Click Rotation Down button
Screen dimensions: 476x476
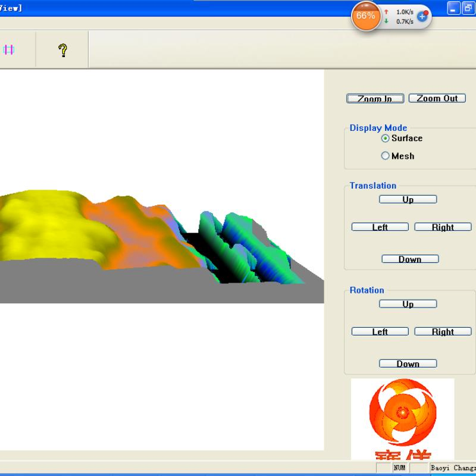coord(408,364)
